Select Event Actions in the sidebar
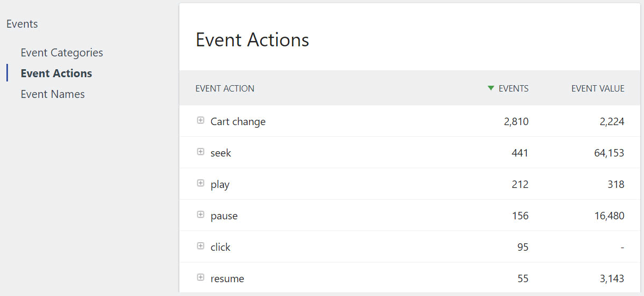 click(x=56, y=73)
